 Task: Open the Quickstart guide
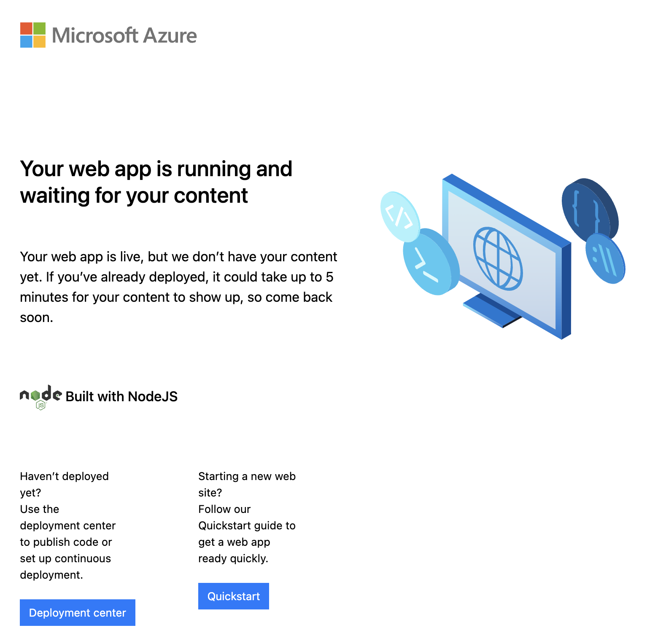coord(233,596)
